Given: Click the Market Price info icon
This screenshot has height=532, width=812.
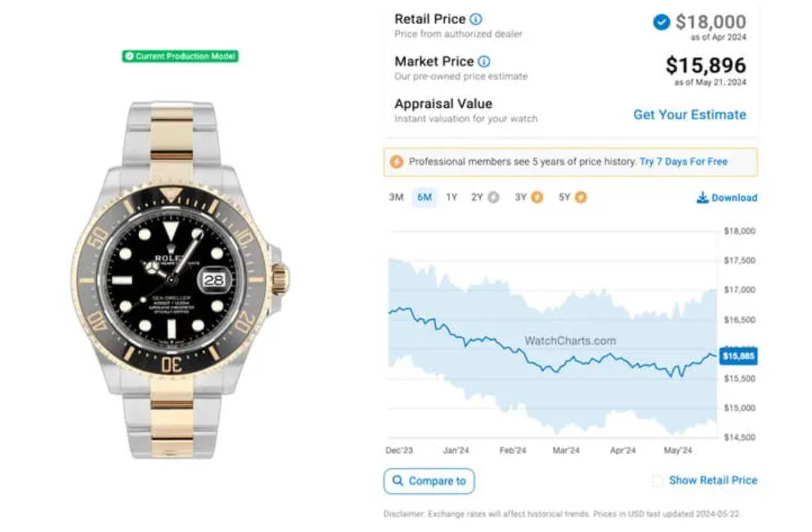Looking at the screenshot, I should [x=484, y=62].
